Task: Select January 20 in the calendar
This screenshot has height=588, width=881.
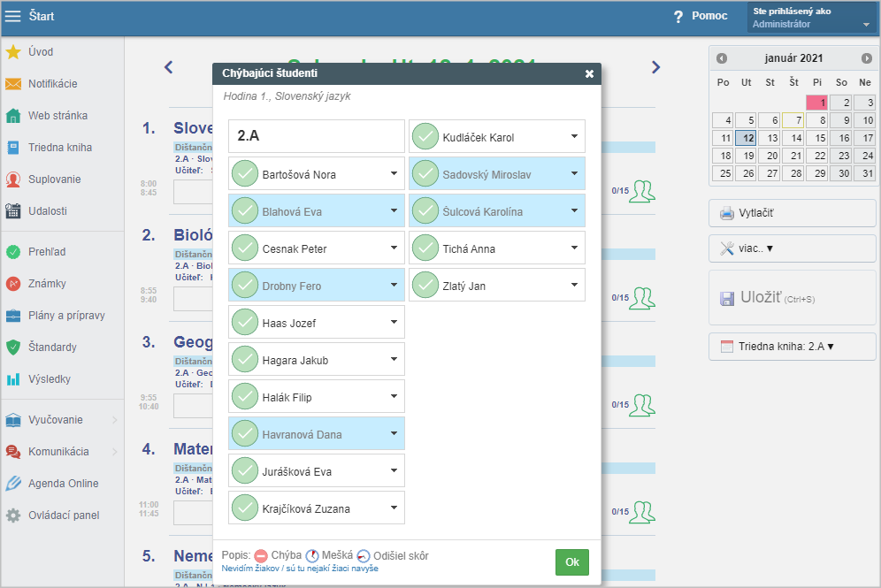Action: click(770, 156)
